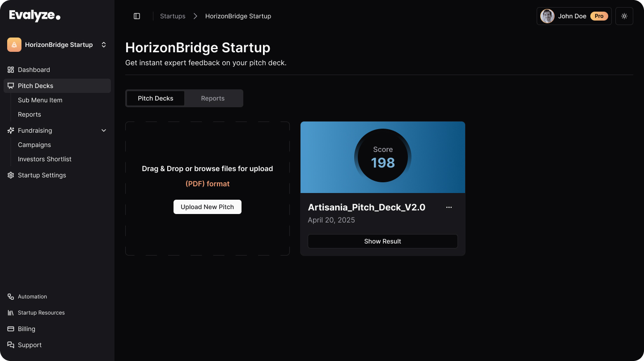Viewport: 644px width, 361px height.
Task: Open the Investors Shortlist submenu item
Action: (x=45, y=159)
